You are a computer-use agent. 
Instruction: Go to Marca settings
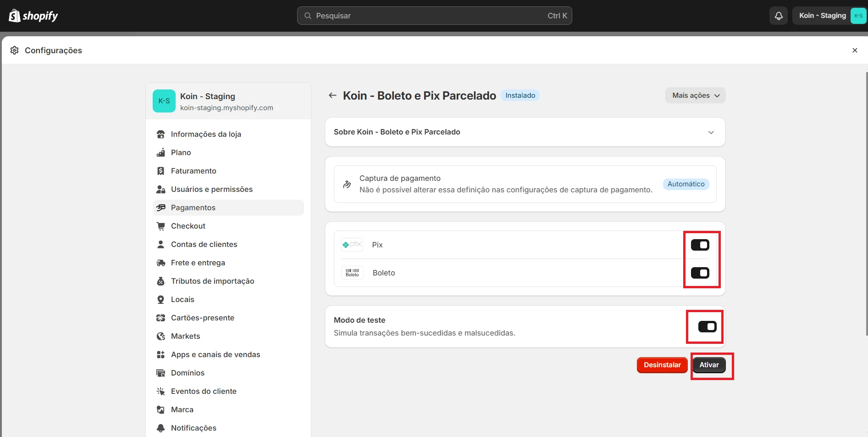click(228, 409)
